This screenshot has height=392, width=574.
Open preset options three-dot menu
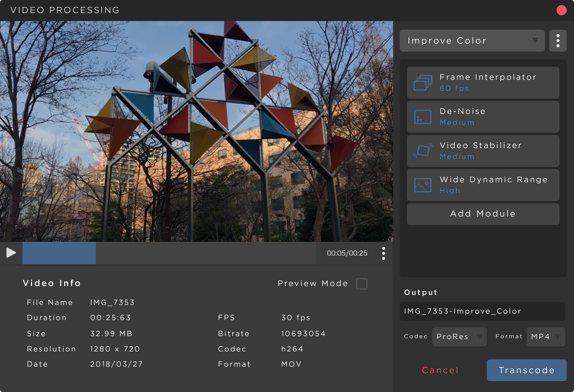(x=558, y=41)
